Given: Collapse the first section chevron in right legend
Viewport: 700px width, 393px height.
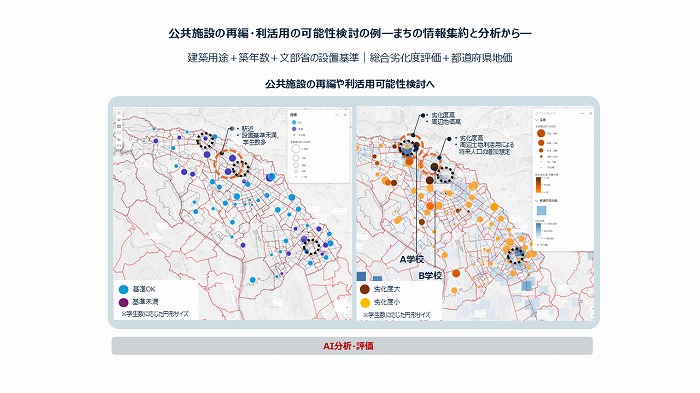Looking at the screenshot, I should (537, 120).
